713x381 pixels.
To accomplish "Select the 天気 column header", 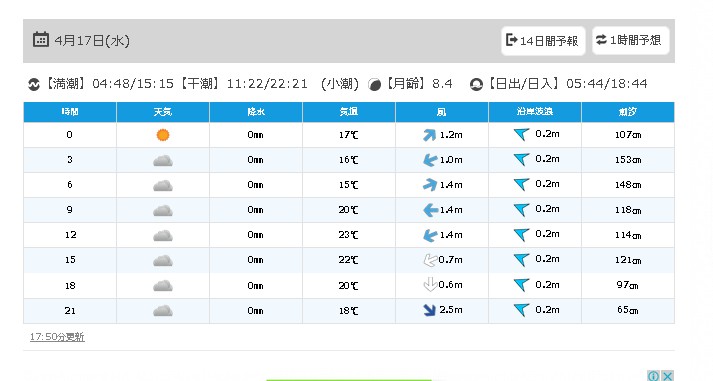I will pos(163,112).
